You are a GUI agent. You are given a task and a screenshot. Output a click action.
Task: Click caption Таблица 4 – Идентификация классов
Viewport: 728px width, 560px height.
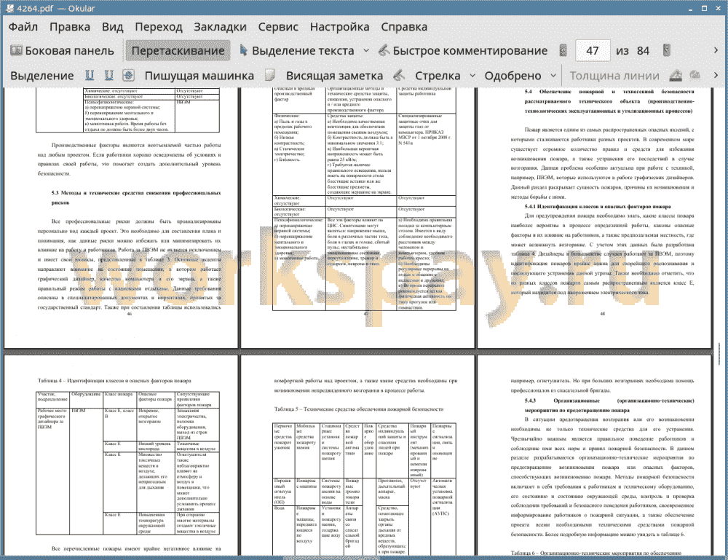(x=114, y=380)
